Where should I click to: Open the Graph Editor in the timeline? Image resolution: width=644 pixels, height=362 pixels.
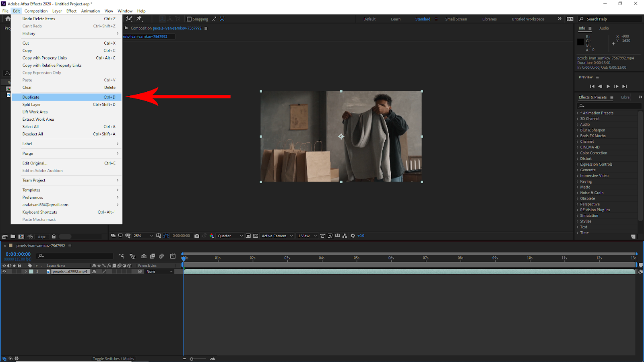[173, 256]
